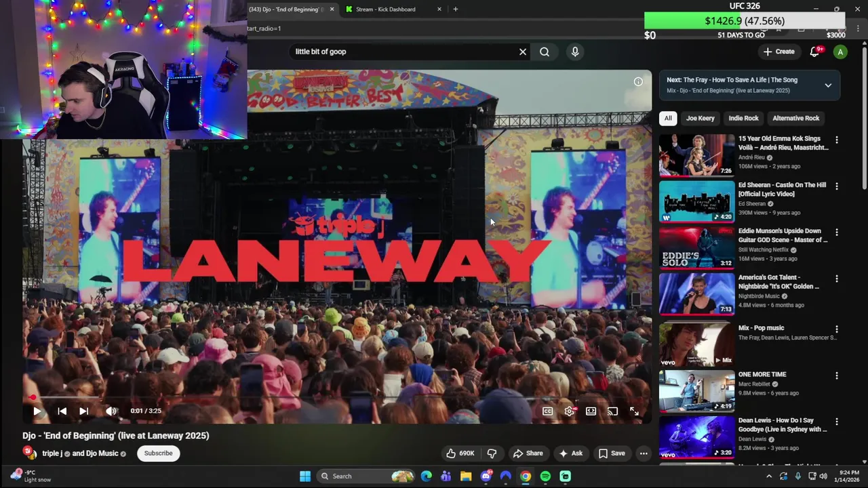Viewport: 868px width, 488px height.
Task: Open weather widget showing Light snow
Action: tap(31, 476)
